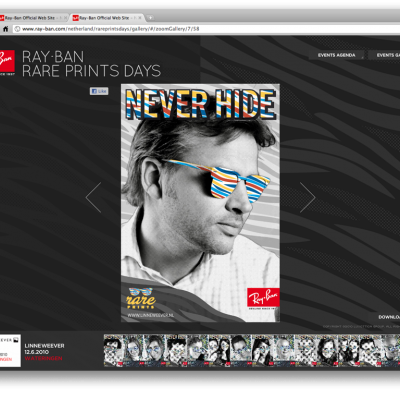Click the red Ray-Ban logo in page header

point(7,63)
